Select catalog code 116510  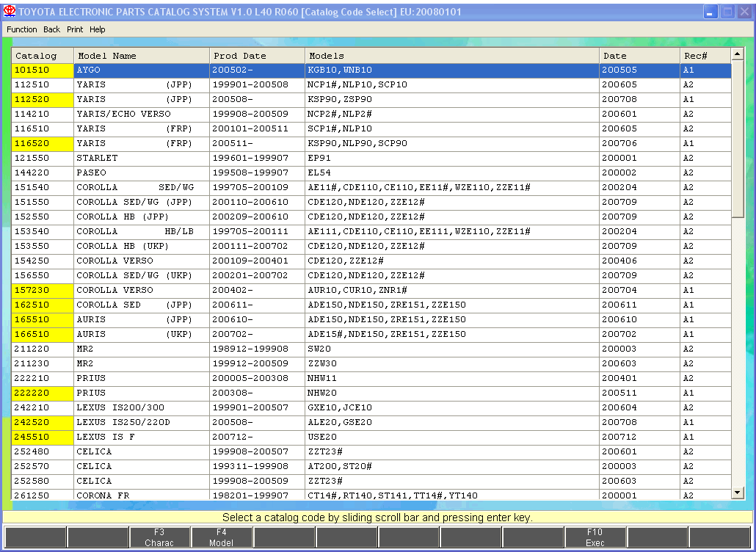pyautogui.click(x=371, y=128)
